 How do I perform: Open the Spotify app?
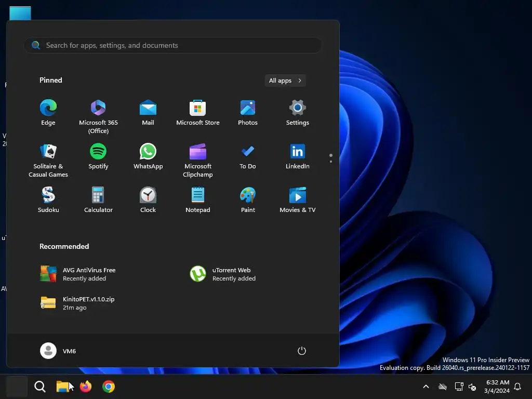click(98, 157)
